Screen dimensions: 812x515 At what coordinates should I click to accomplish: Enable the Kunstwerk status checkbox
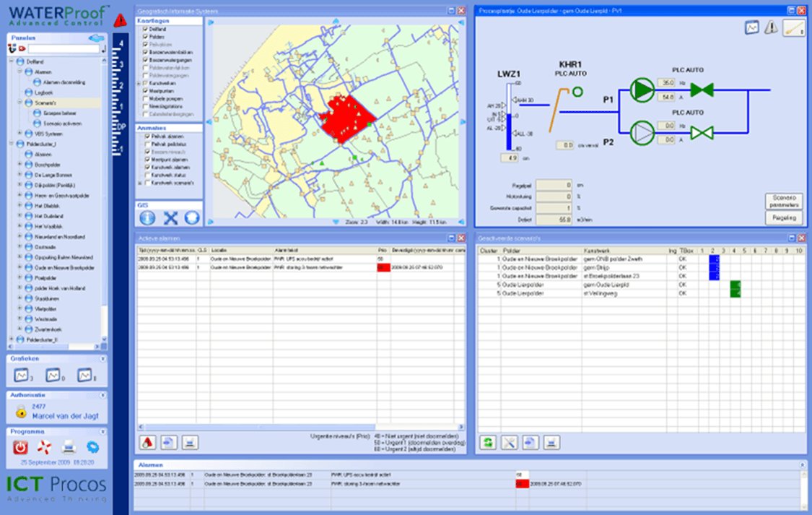coord(147,175)
